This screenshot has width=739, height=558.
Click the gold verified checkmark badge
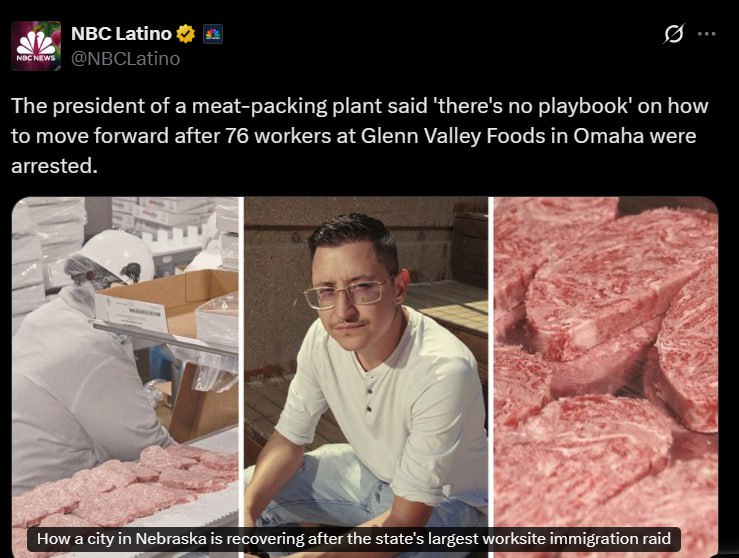186,34
